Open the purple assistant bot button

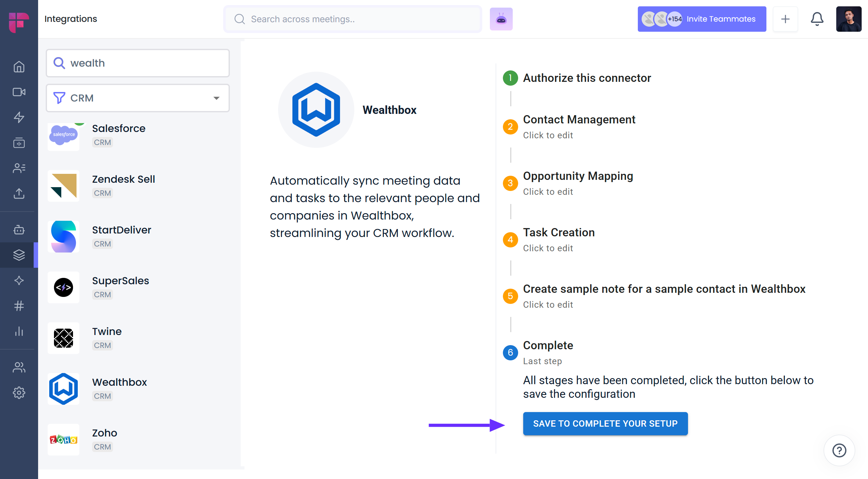pyautogui.click(x=501, y=19)
